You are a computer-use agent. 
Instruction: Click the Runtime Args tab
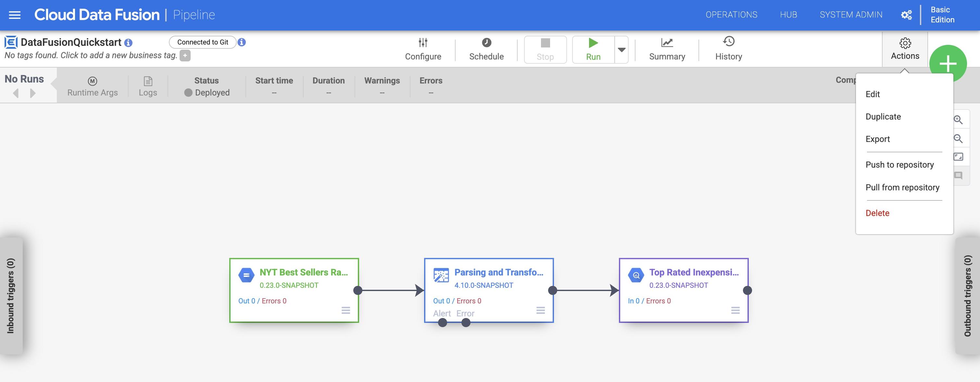(x=92, y=86)
